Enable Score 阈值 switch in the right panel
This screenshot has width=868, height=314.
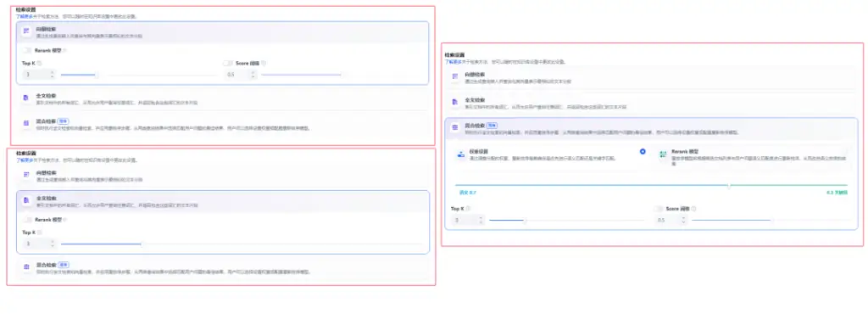click(658, 209)
